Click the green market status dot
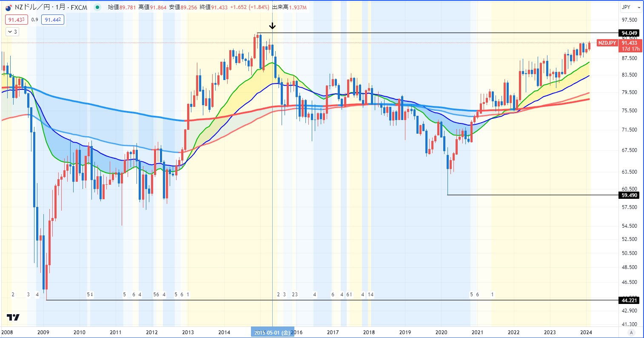Viewport: 644px width, 338px height. click(x=98, y=7)
